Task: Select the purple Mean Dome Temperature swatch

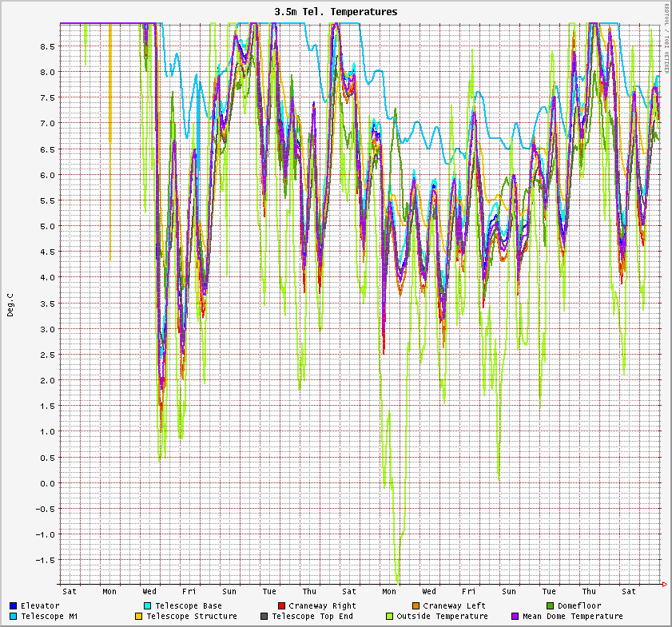Action: point(515,616)
